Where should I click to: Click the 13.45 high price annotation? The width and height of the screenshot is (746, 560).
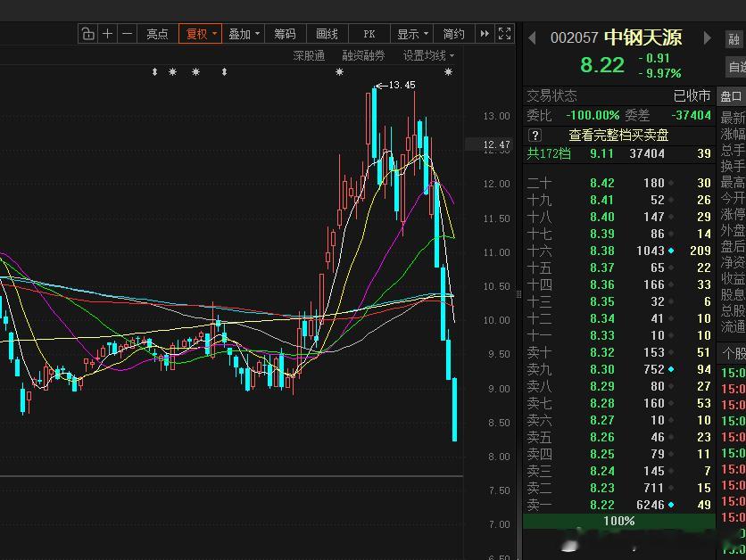tap(402, 85)
